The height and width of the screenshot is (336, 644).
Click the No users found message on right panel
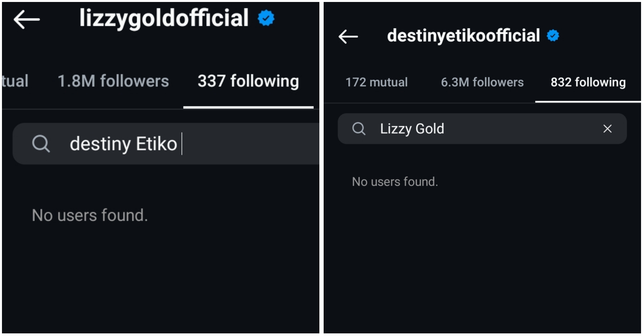(394, 181)
